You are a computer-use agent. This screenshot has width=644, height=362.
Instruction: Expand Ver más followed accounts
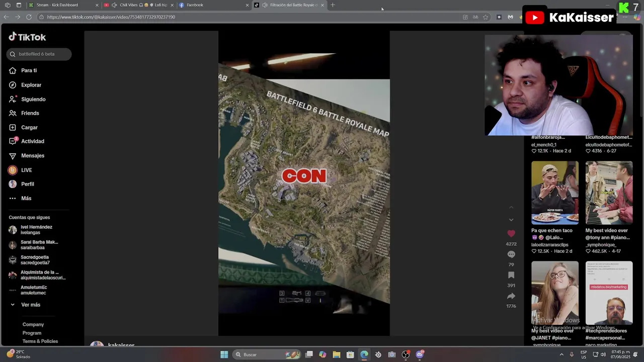[25, 305]
